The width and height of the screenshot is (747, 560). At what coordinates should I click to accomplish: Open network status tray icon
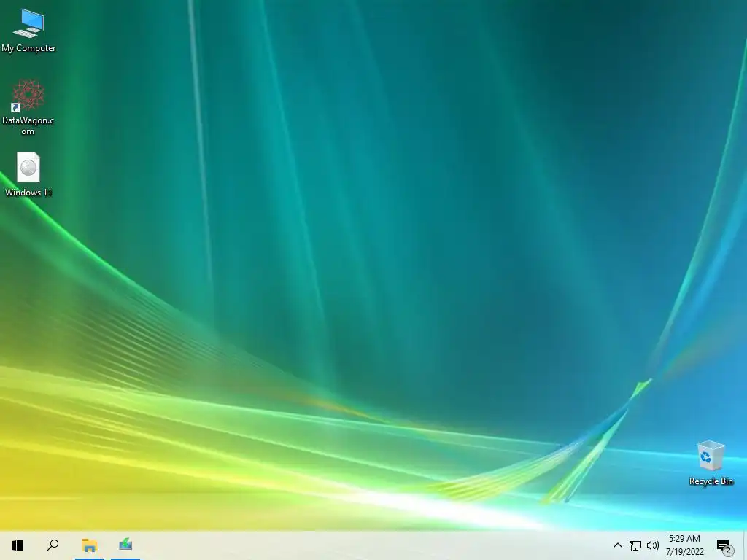pos(635,545)
